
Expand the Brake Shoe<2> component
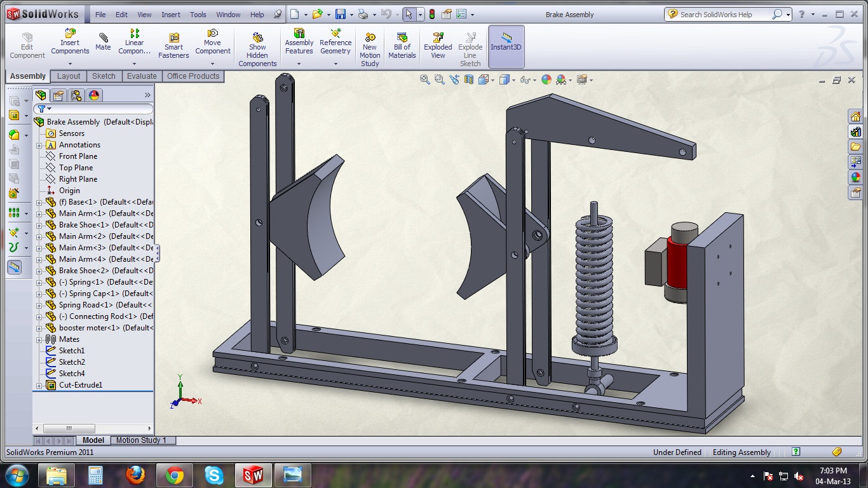coord(39,271)
